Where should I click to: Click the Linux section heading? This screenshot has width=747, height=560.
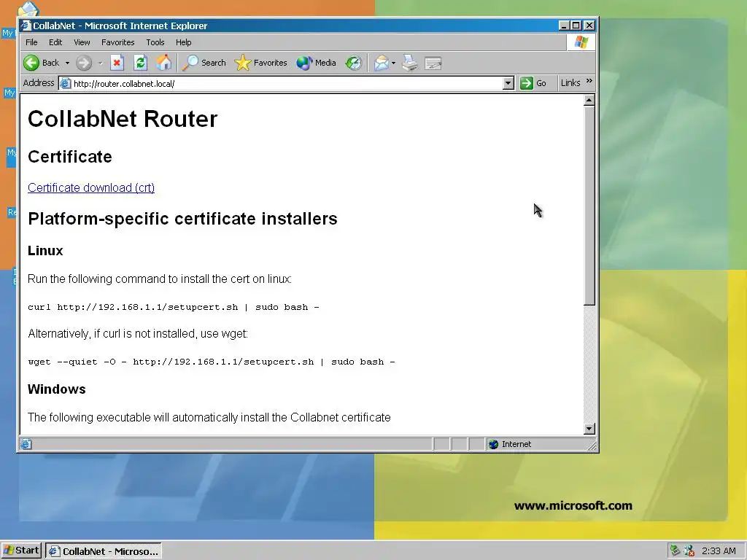tap(45, 251)
